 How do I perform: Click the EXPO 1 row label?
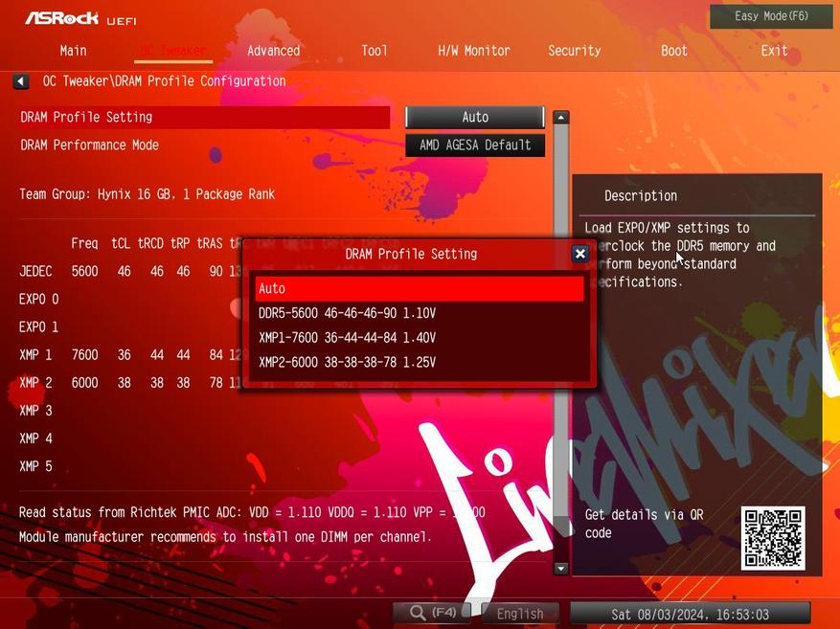[38, 327]
